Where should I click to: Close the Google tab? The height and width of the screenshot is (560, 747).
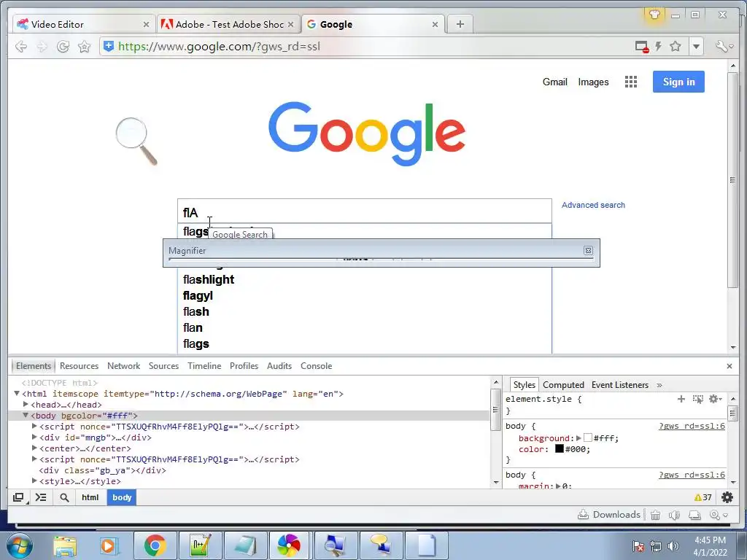(435, 24)
